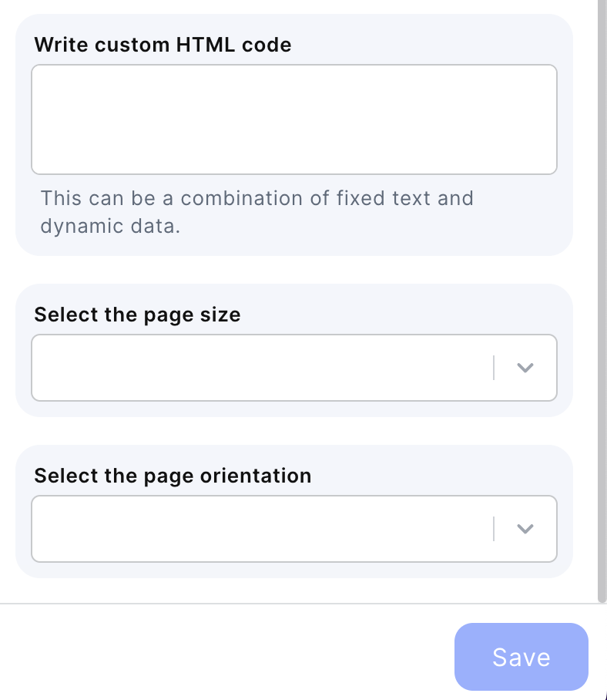Click the "Write custom HTML code" label
This screenshot has width=607, height=700.
point(163,45)
